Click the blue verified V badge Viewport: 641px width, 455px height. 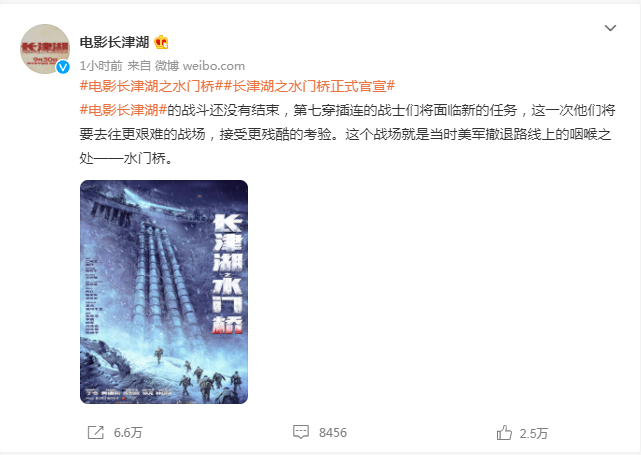pyautogui.click(x=63, y=67)
